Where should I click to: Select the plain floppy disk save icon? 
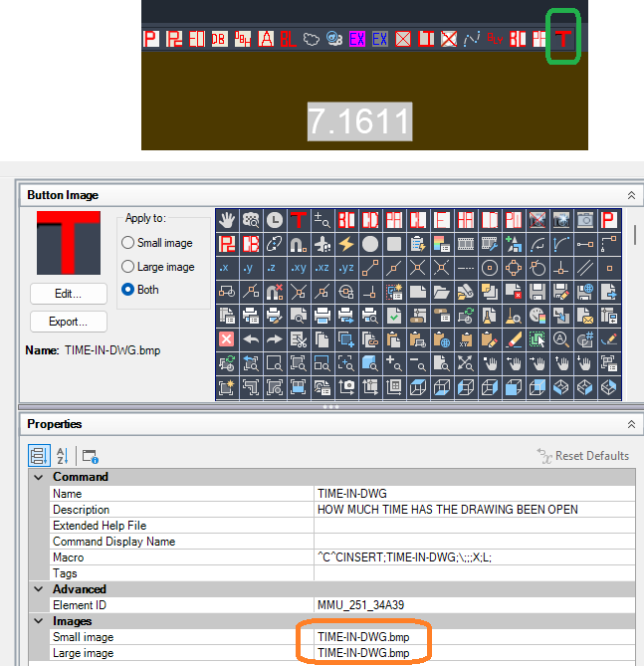[x=537, y=292]
